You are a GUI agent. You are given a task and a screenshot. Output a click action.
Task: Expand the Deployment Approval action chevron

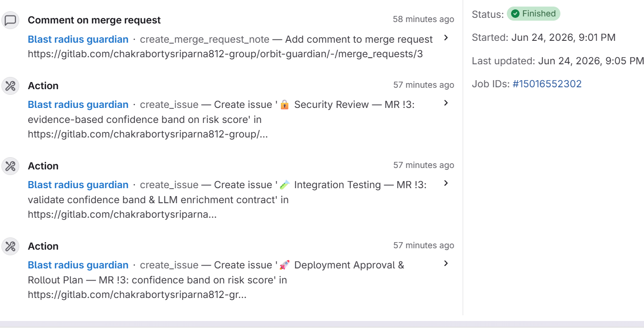(x=446, y=264)
